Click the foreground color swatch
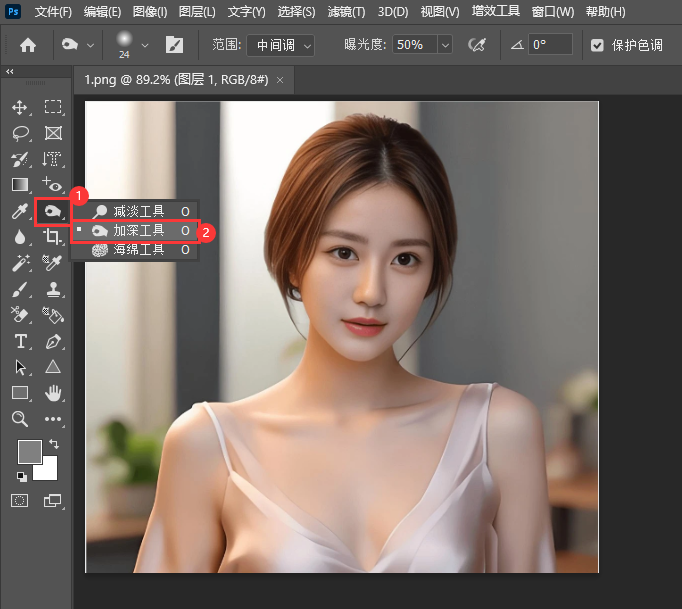Viewport: 682px width, 609px height. point(29,451)
